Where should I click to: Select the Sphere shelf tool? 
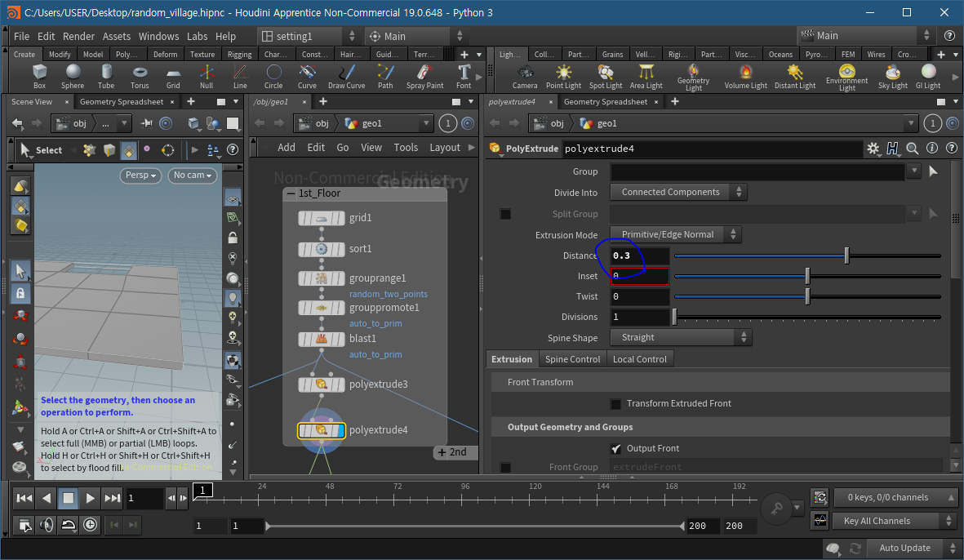pos(73,75)
